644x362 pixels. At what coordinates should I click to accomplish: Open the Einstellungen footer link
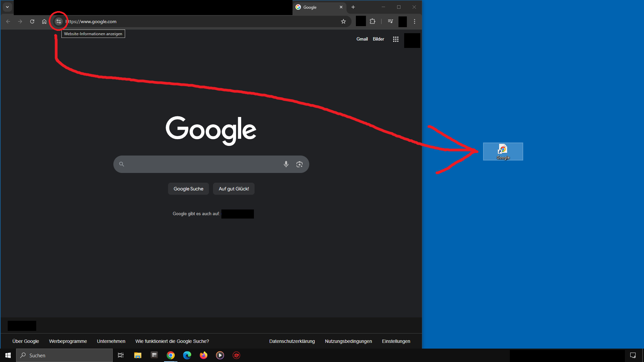pyautogui.click(x=396, y=341)
